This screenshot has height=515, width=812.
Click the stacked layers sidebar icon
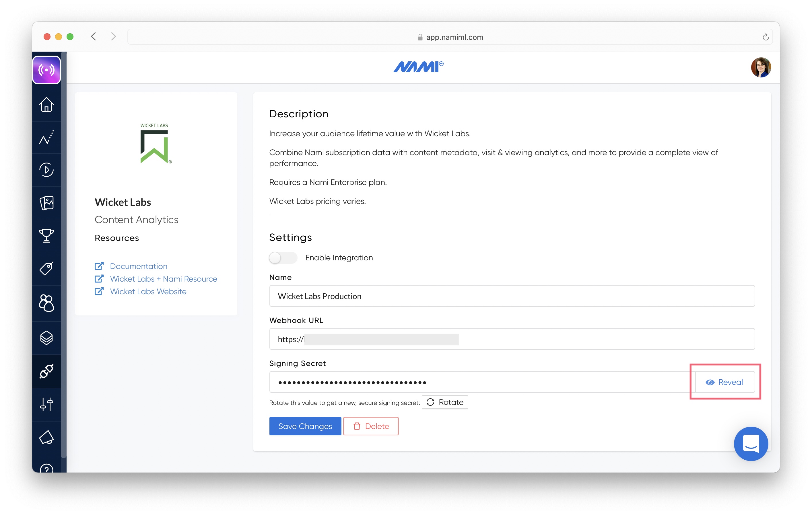tap(46, 338)
